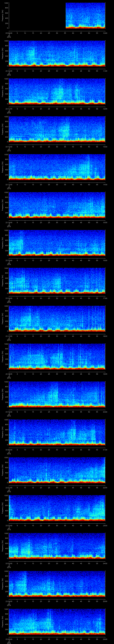This screenshot has height=644, width=114.
Task: Open the spectrogram starting at 23:18:00
Action: pyautogui.click(x=57, y=356)
